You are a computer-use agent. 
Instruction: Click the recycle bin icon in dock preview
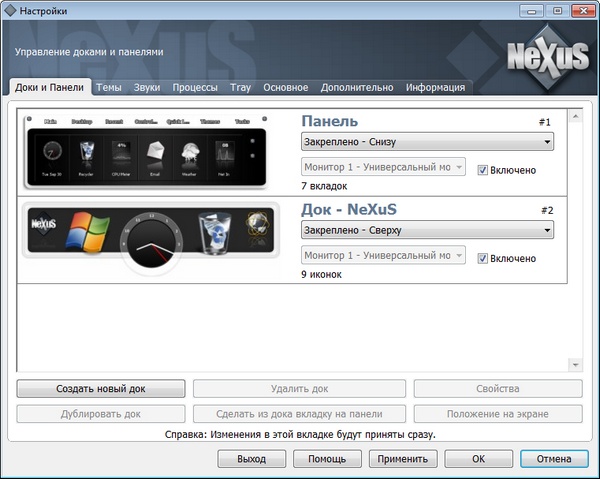(214, 232)
